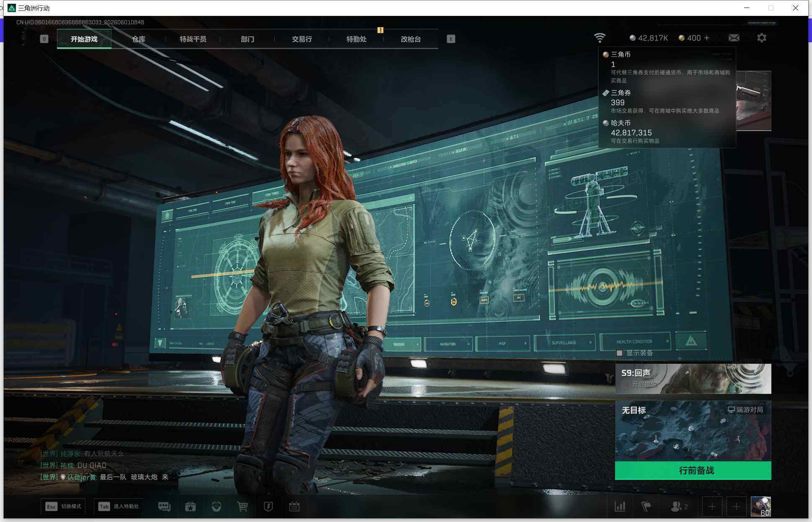Click the CN UID text at top left
The image size is (812, 522).
80,22
